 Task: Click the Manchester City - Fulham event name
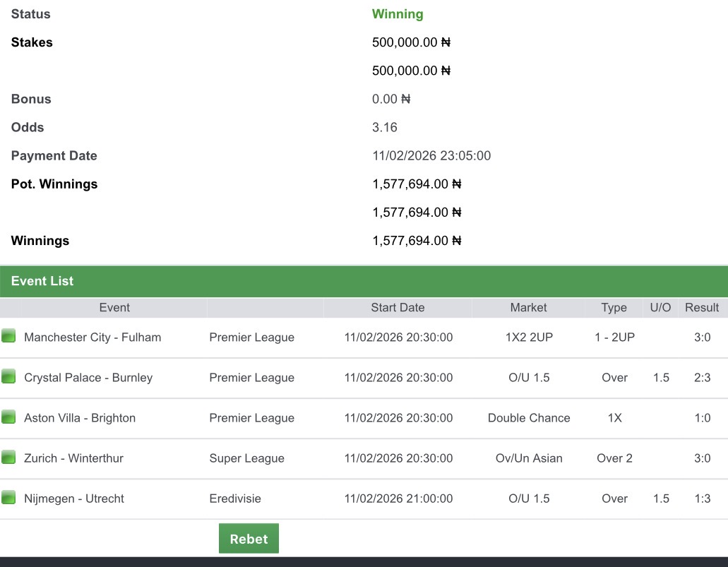pos(93,337)
